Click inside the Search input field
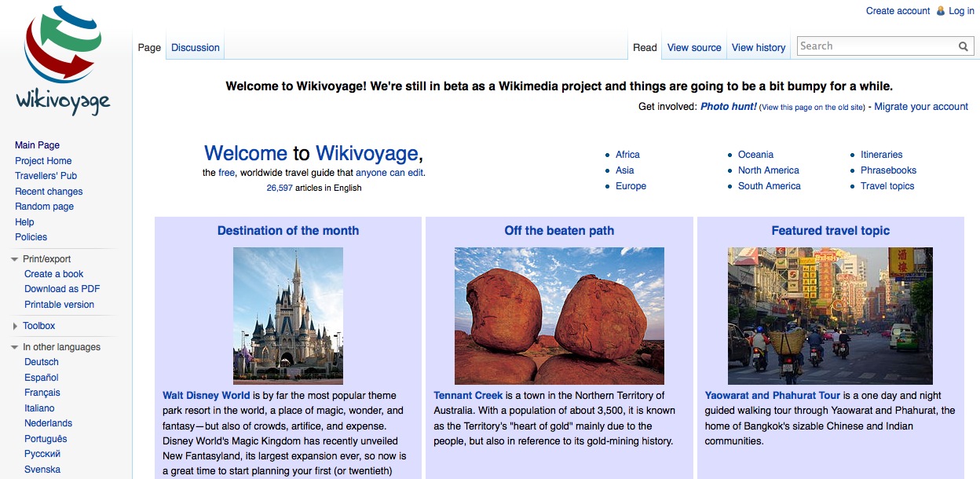 [x=876, y=46]
